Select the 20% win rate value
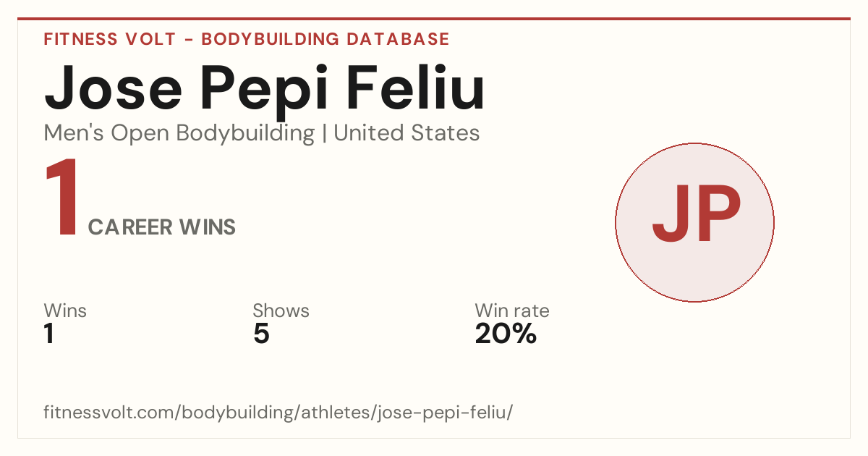Image resolution: width=868 pixels, height=456 pixels. (x=506, y=334)
